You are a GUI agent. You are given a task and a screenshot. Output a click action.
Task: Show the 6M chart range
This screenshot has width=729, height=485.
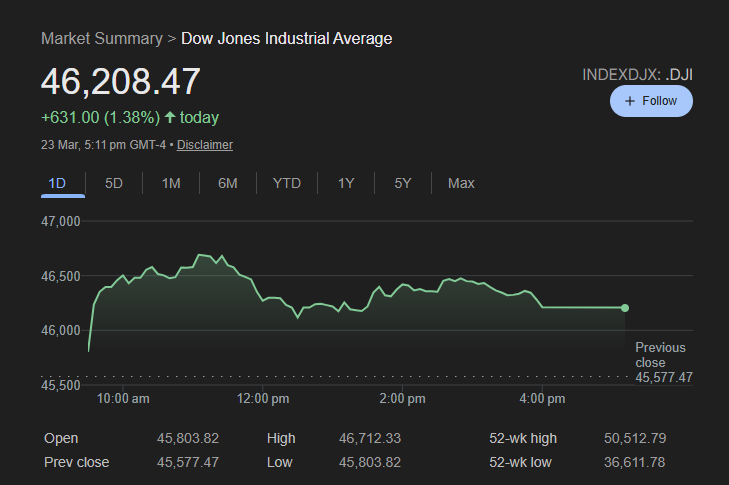click(x=228, y=183)
